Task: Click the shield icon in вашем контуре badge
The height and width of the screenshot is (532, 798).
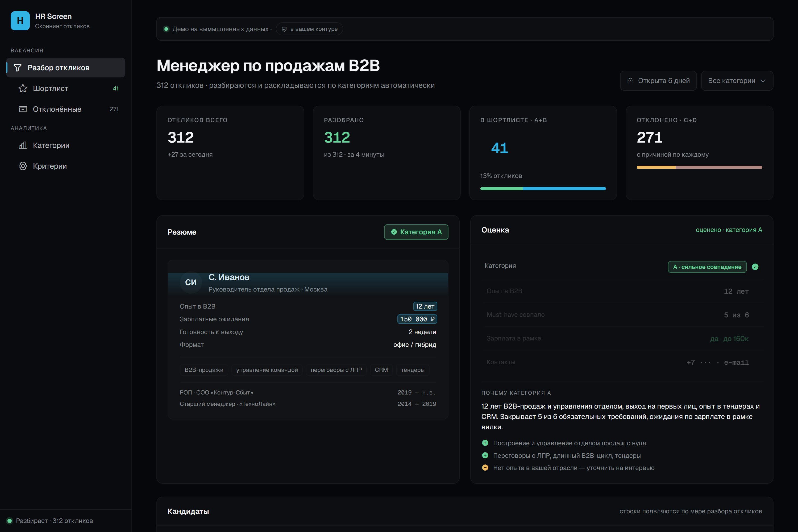Action: (284, 29)
